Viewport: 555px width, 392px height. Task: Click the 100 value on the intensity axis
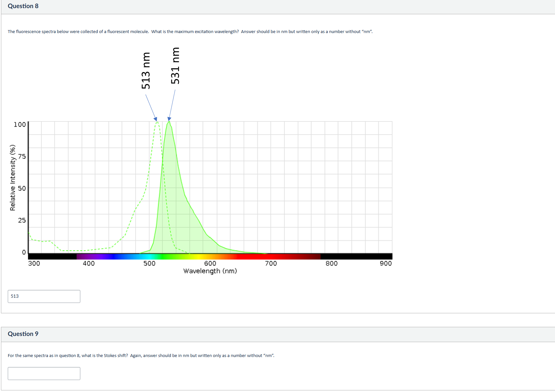(x=19, y=124)
